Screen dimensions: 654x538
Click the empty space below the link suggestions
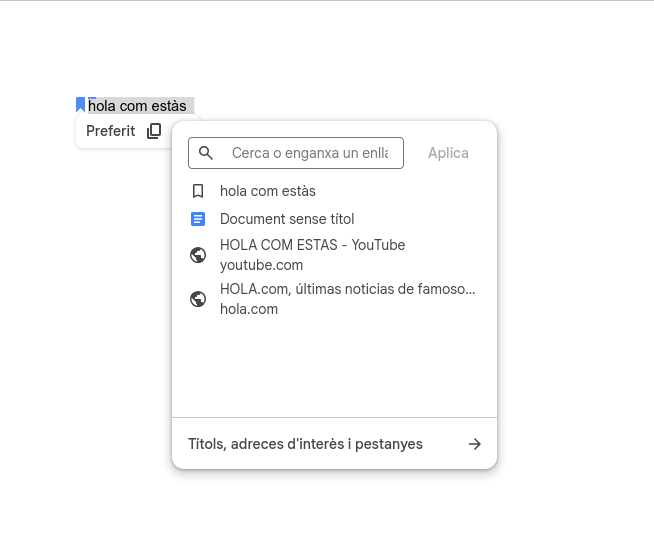pos(334,365)
